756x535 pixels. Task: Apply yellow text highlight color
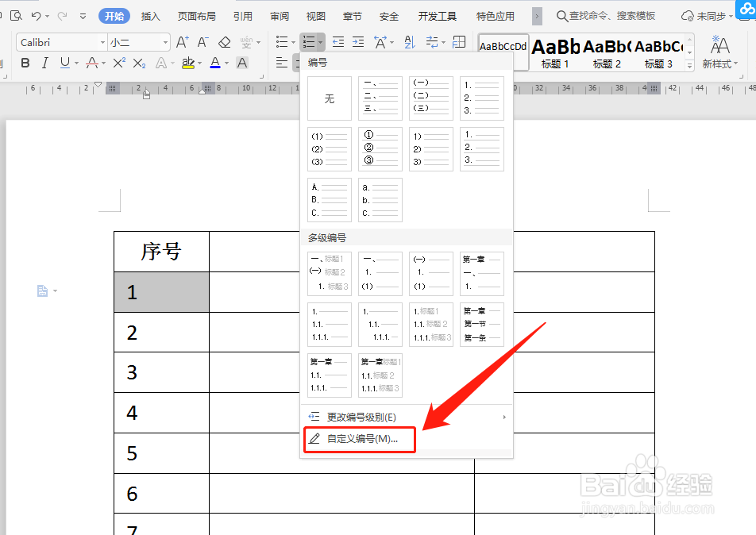(188, 64)
